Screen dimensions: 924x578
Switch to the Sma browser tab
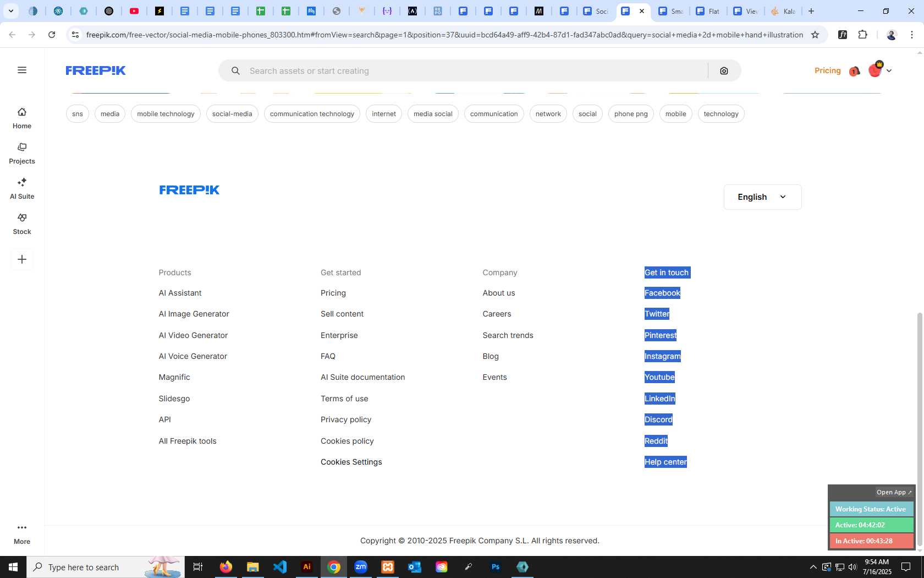point(670,11)
